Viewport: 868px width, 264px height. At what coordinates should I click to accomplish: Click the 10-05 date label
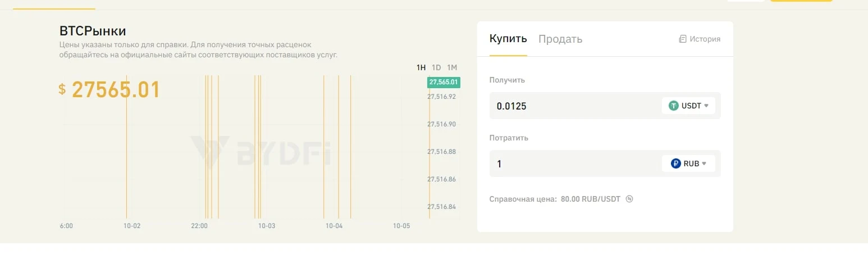[x=401, y=226]
